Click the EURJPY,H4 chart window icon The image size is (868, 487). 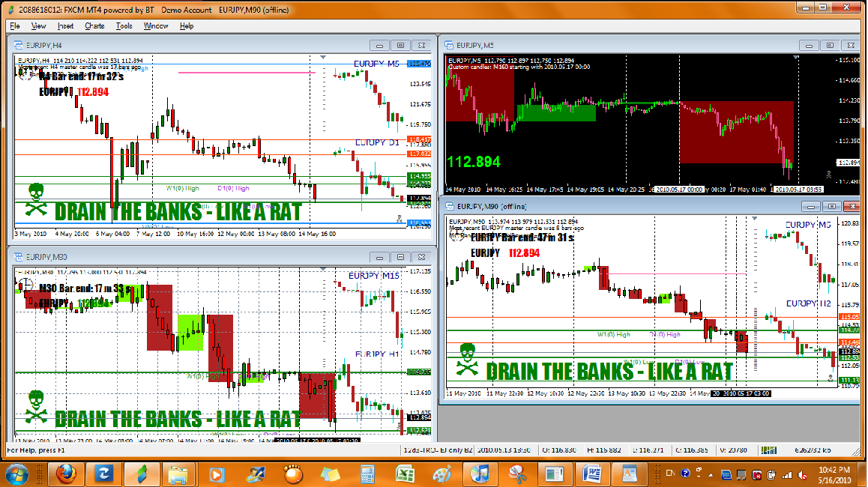click(18, 46)
